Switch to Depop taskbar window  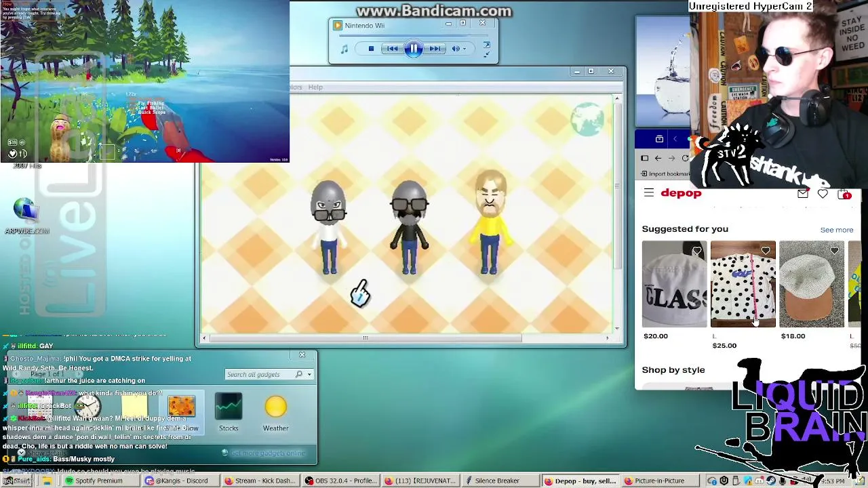click(x=580, y=481)
